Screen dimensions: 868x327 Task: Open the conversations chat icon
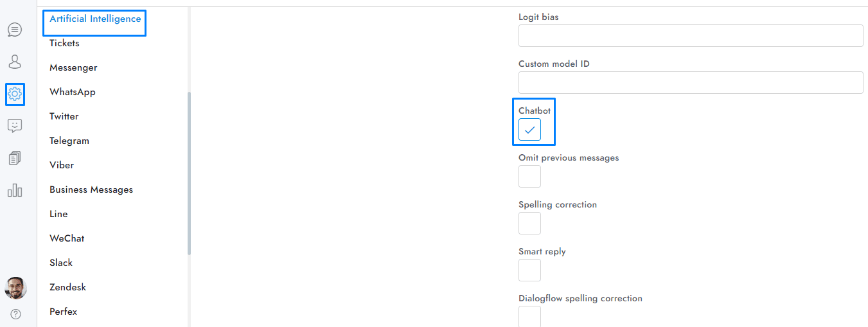tap(15, 30)
